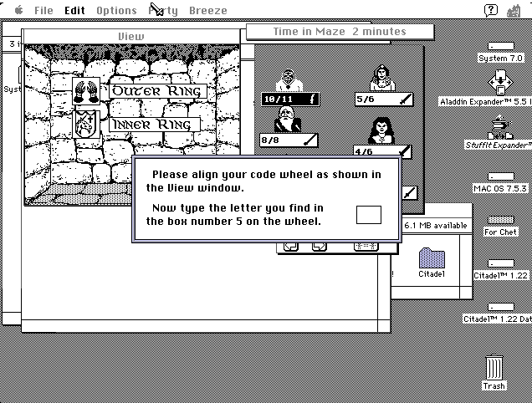Click the unicorn shield Inner Ring symbol
532x403 pixels.
point(86,125)
